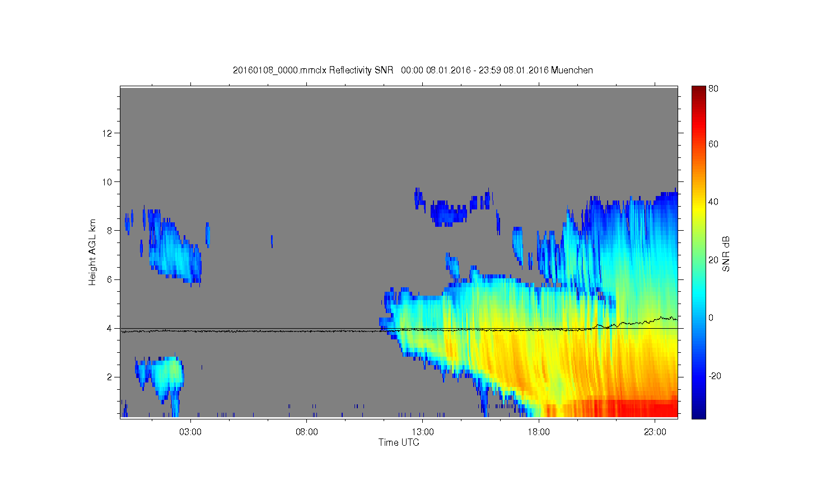Click the colorbar value 60

pos(713,144)
